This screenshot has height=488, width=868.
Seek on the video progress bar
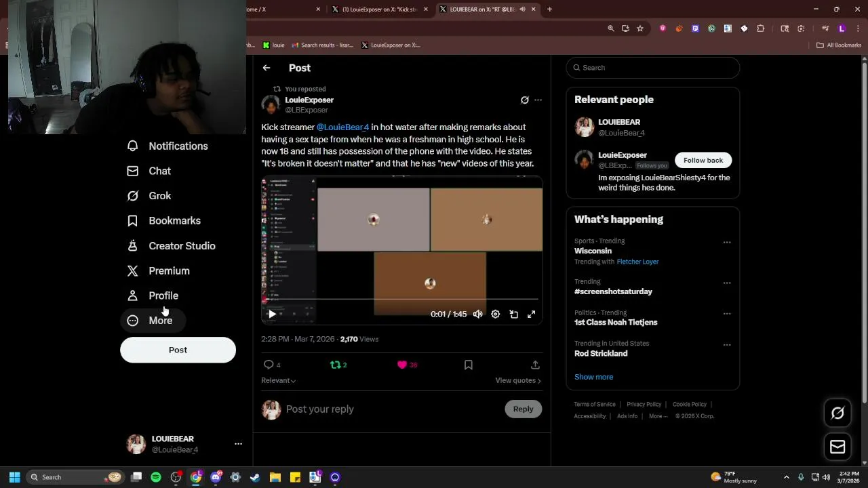point(401,299)
